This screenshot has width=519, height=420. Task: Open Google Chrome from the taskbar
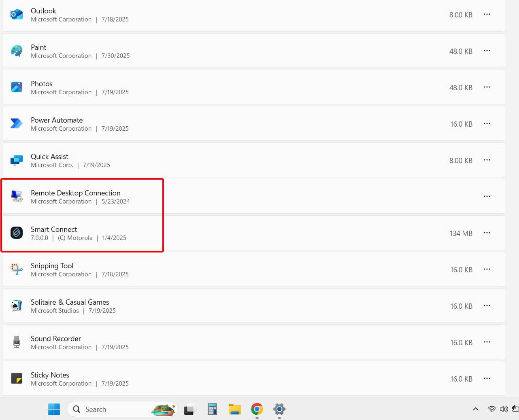click(257, 409)
